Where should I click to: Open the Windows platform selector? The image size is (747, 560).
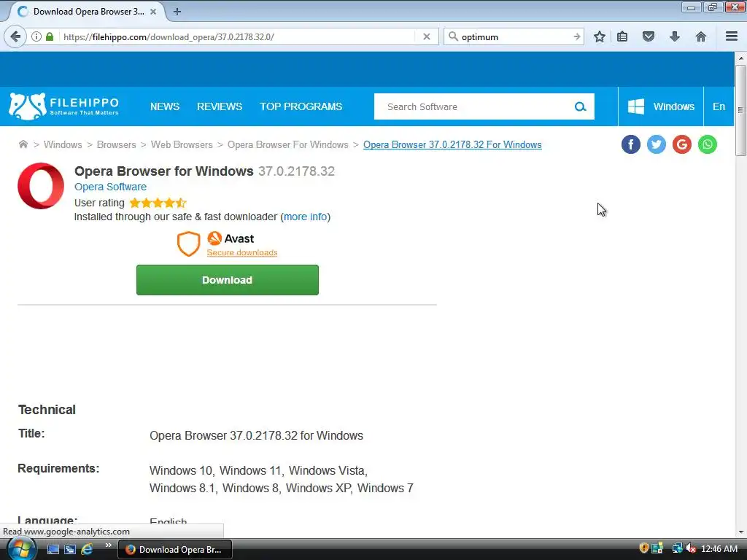coord(661,106)
